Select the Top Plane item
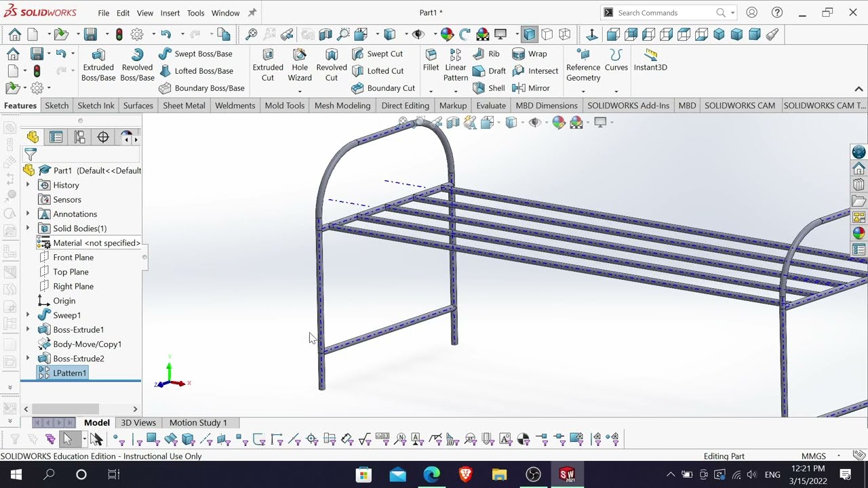868x488 pixels. (71, 272)
